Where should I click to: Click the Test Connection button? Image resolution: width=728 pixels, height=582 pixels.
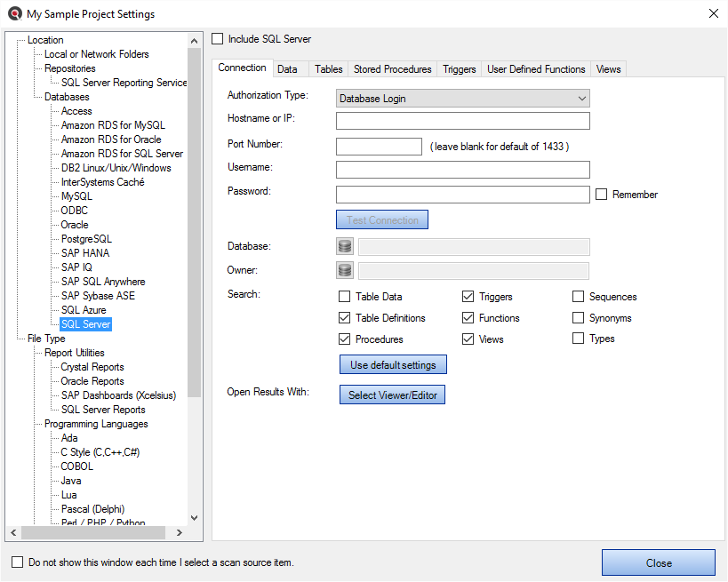(x=382, y=220)
